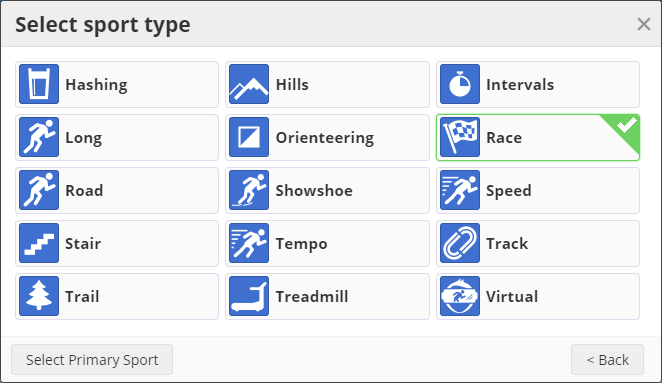Image resolution: width=662 pixels, height=383 pixels.
Task: Click the Tempo fast runner icon
Action: pos(249,243)
